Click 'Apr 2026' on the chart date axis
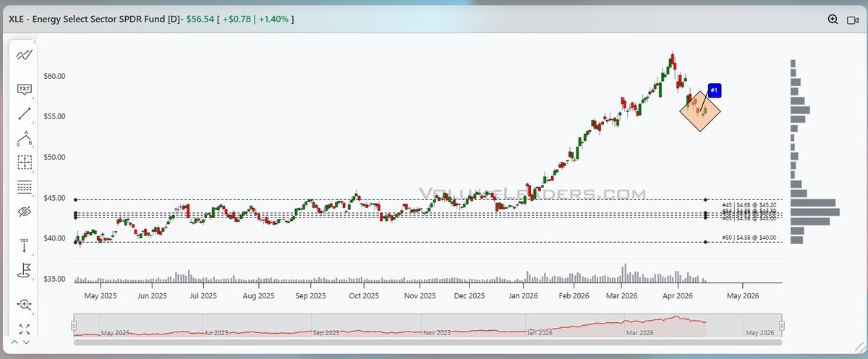868x359 pixels. point(678,295)
